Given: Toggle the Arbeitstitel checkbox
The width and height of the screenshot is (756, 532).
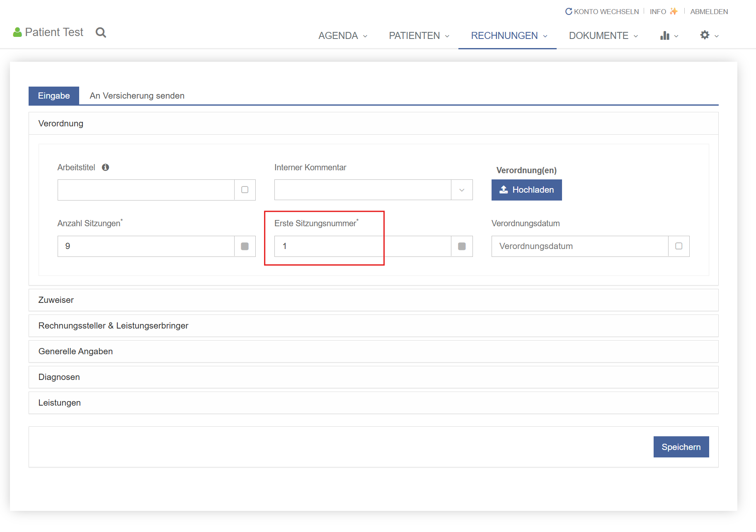Looking at the screenshot, I should click(245, 190).
